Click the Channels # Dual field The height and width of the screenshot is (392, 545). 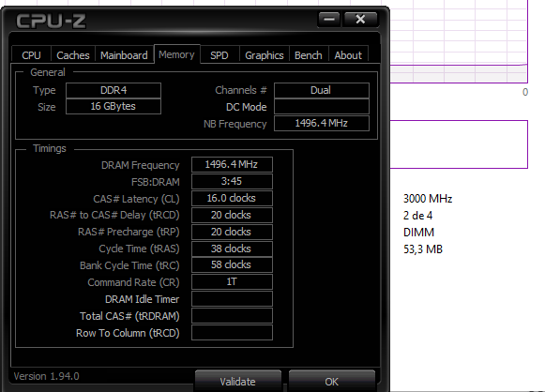click(322, 90)
